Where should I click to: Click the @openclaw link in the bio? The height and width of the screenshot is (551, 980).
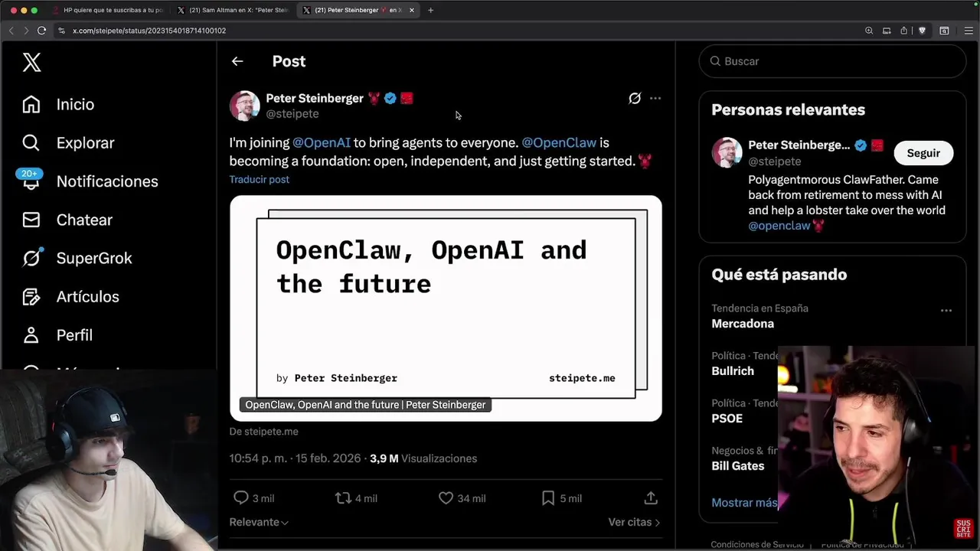click(x=779, y=226)
